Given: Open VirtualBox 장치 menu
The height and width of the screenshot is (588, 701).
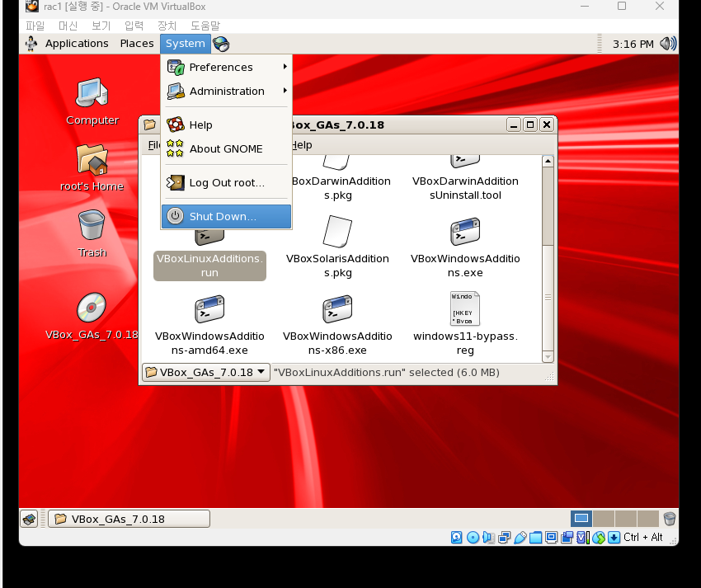Looking at the screenshot, I should (x=167, y=26).
